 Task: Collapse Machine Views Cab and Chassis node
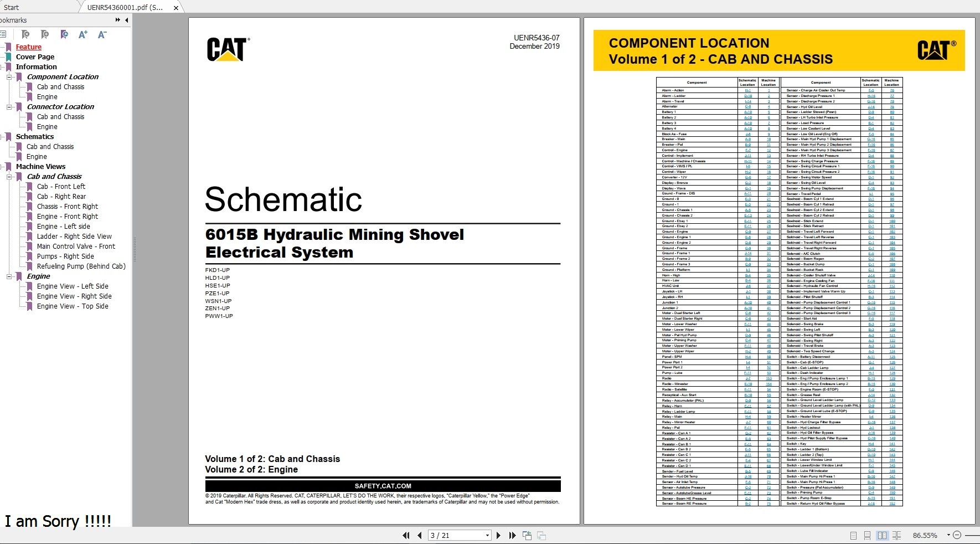point(9,177)
